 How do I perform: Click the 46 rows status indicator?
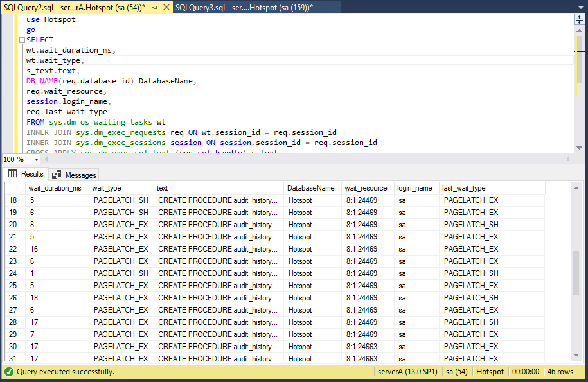pos(560,372)
